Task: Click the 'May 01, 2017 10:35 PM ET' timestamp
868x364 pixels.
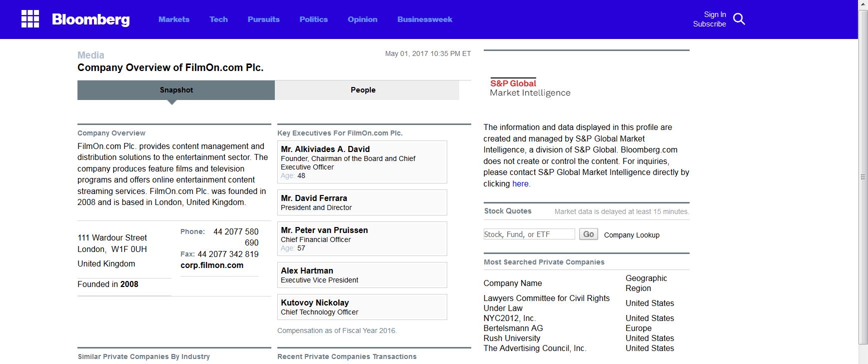Action: click(x=428, y=53)
